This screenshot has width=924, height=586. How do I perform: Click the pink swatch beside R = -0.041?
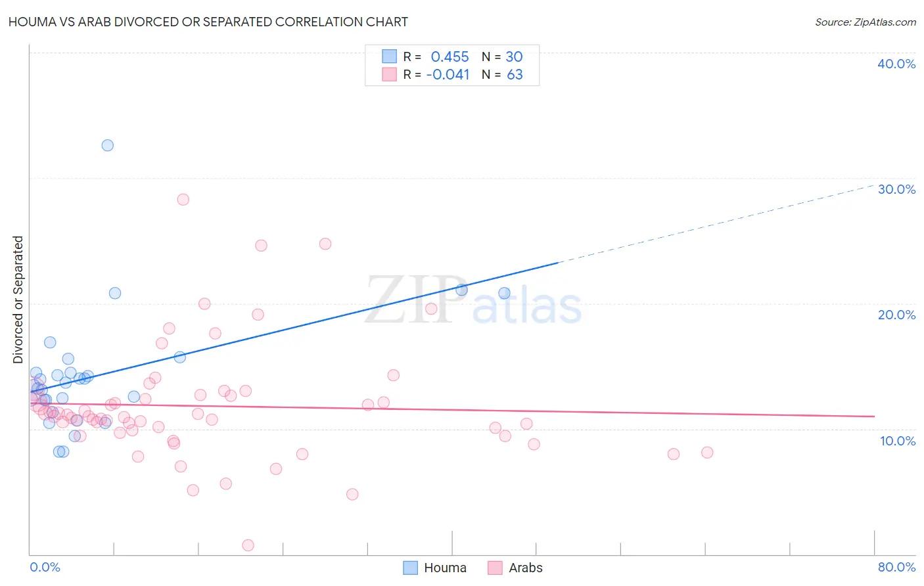click(x=390, y=74)
